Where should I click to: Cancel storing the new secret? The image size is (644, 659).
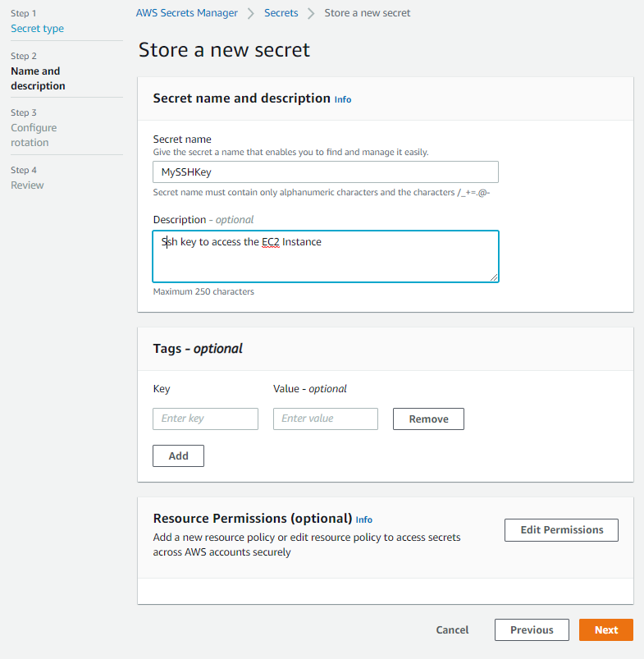tap(452, 629)
